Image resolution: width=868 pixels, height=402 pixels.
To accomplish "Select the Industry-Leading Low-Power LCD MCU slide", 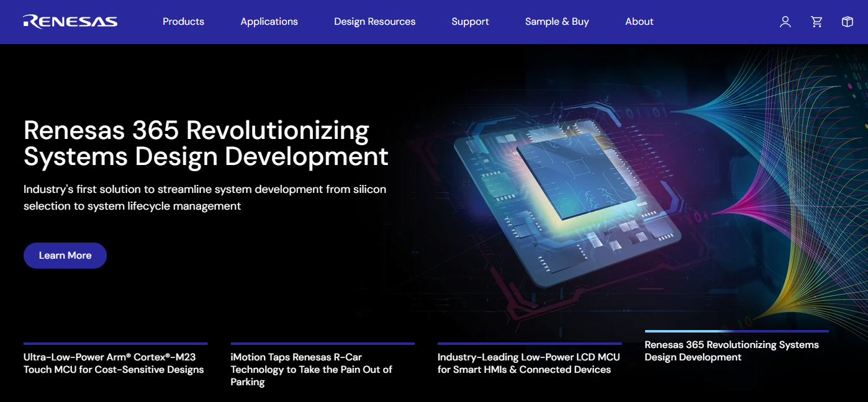I will [x=528, y=364].
